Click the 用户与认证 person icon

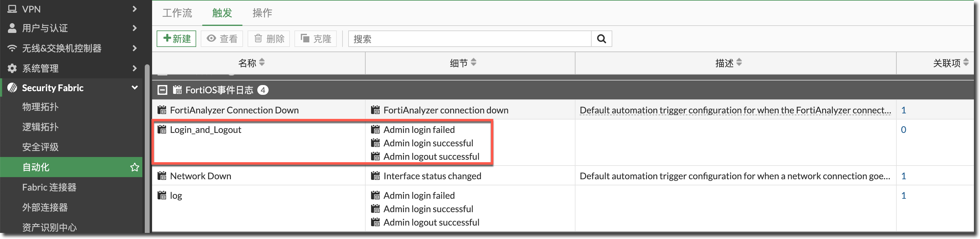(12, 28)
